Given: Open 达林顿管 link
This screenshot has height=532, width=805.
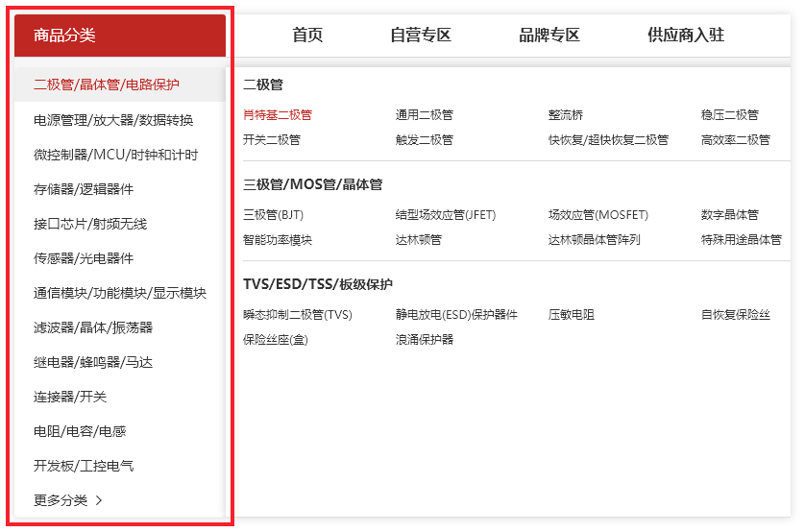Looking at the screenshot, I should click(x=419, y=239).
